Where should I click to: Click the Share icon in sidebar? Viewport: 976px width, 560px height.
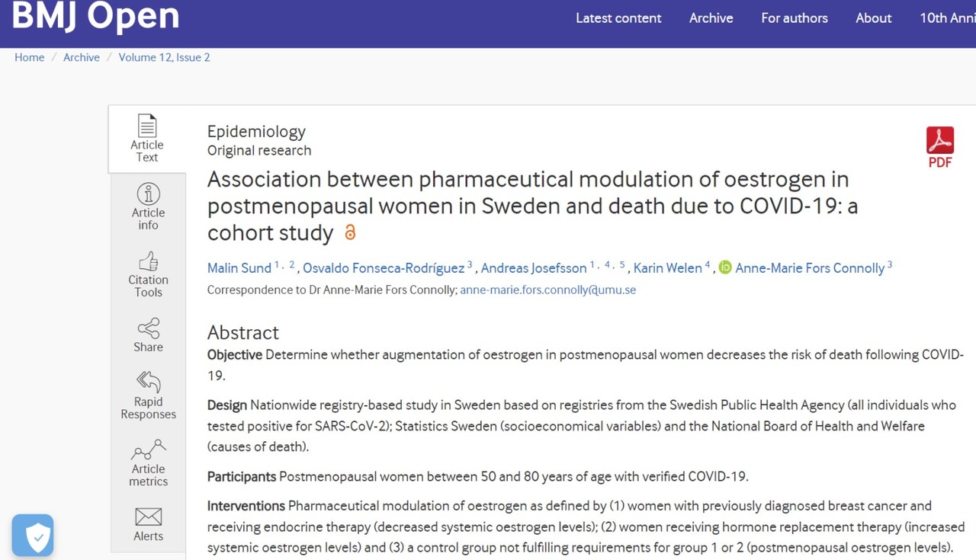pyautogui.click(x=148, y=328)
